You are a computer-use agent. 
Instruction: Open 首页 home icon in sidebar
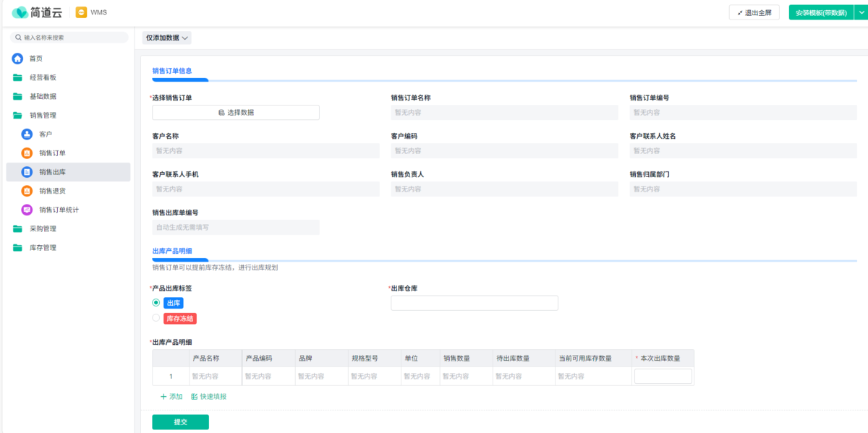17,59
